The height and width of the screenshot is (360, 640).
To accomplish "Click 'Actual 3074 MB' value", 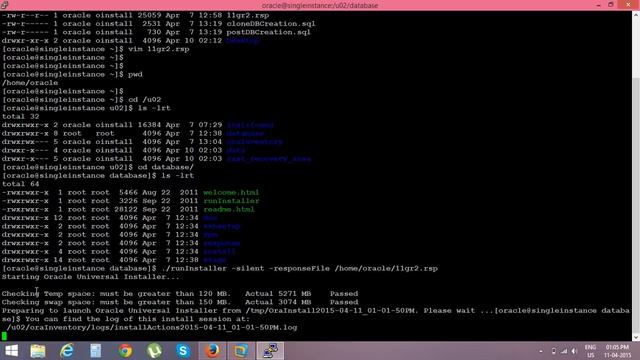I will tap(278, 302).
